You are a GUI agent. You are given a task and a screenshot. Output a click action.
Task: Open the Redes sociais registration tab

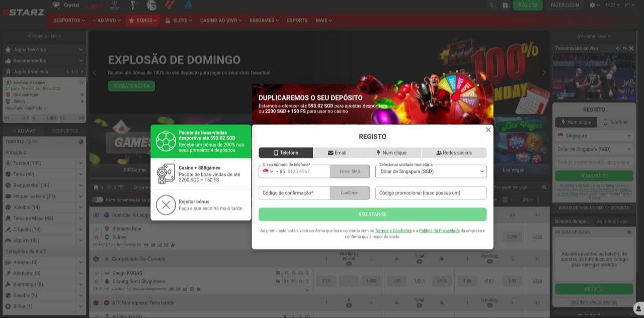click(453, 153)
